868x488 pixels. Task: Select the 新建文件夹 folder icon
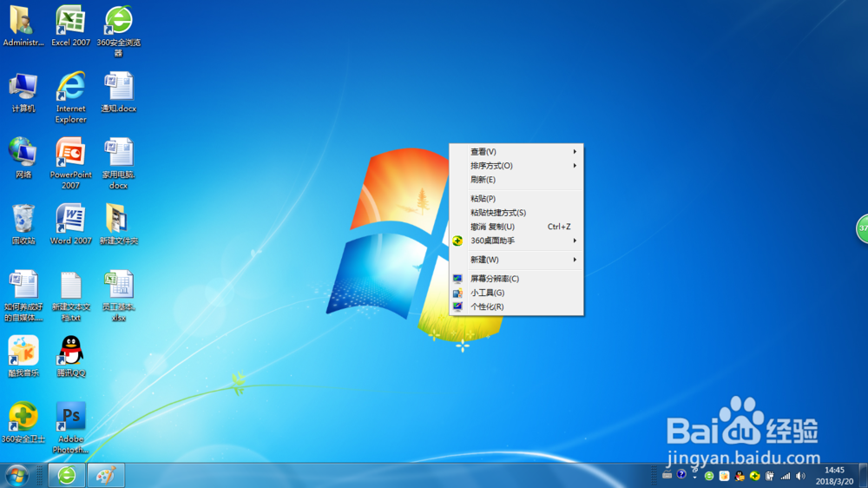pos(118,224)
